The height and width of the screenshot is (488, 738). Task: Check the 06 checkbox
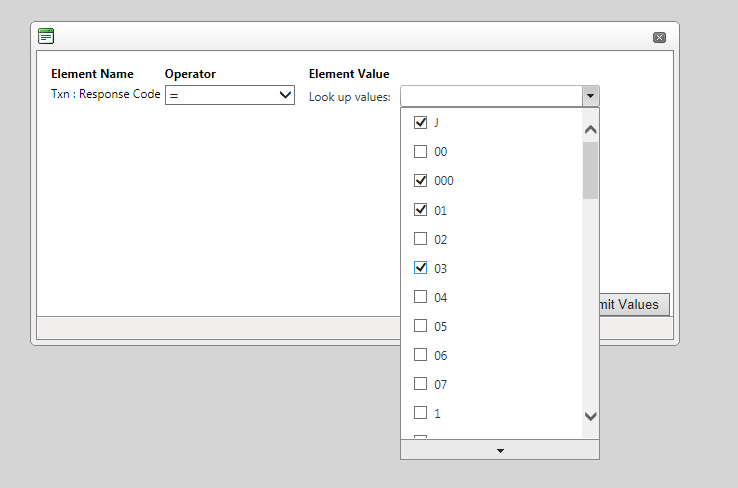(x=420, y=354)
